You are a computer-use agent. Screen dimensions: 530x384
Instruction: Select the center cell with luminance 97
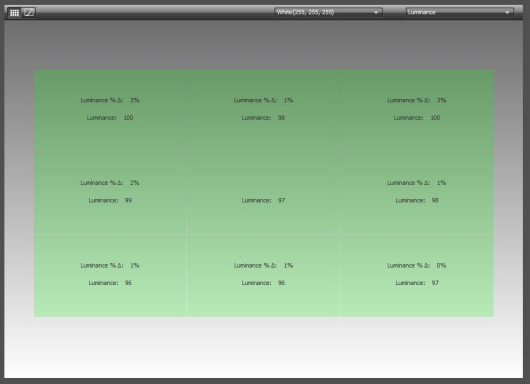[x=263, y=193]
